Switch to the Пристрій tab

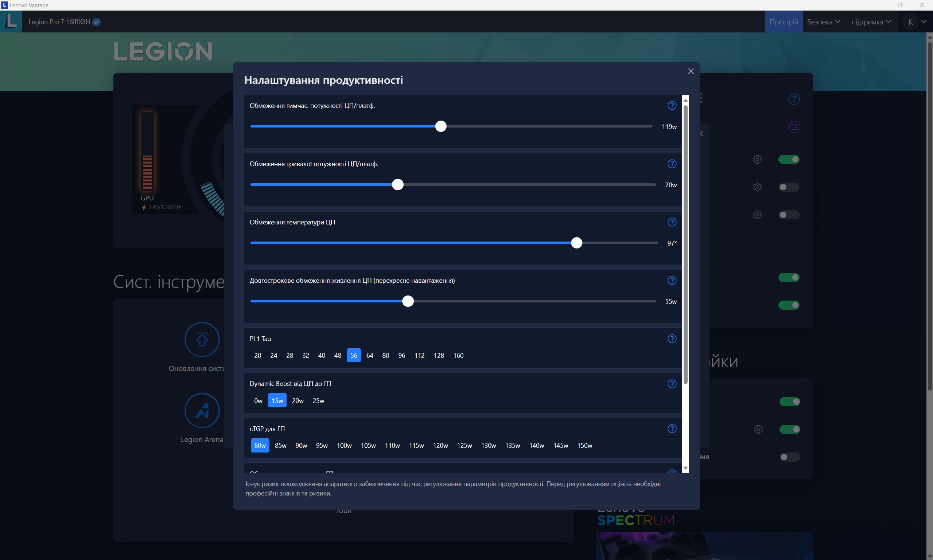tap(784, 22)
